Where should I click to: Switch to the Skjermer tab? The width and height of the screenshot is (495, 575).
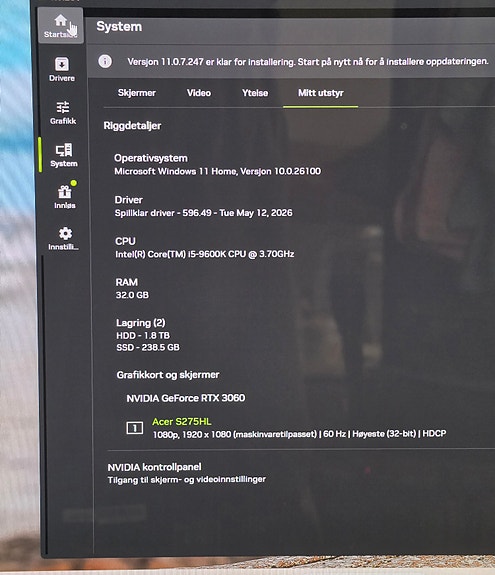click(136, 93)
